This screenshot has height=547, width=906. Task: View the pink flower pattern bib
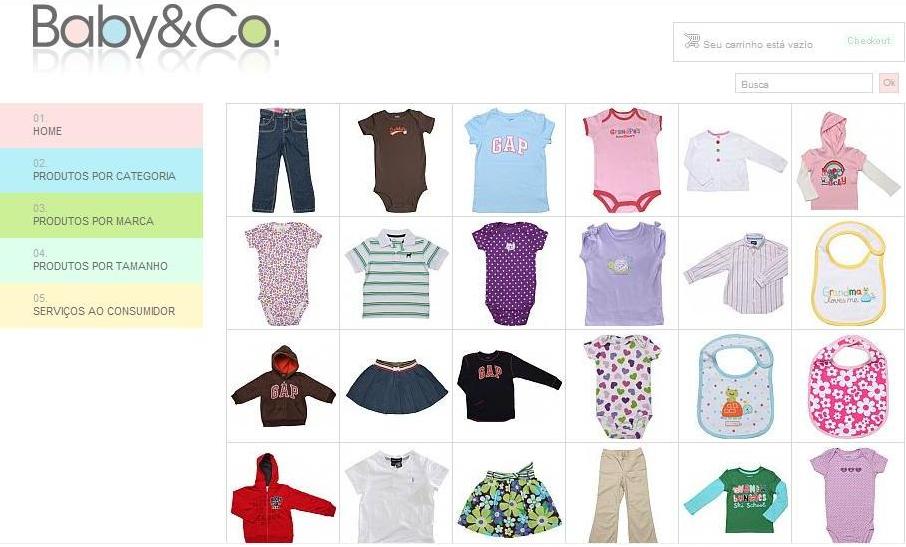point(849,386)
